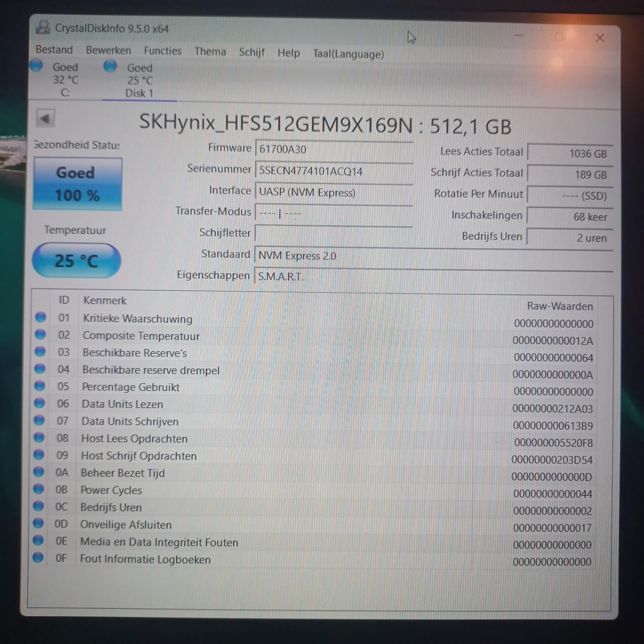This screenshot has height=644, width=644.
Task: Open the Taal(Language) menu
Action: pyautogui.click(x=348, y=54)
